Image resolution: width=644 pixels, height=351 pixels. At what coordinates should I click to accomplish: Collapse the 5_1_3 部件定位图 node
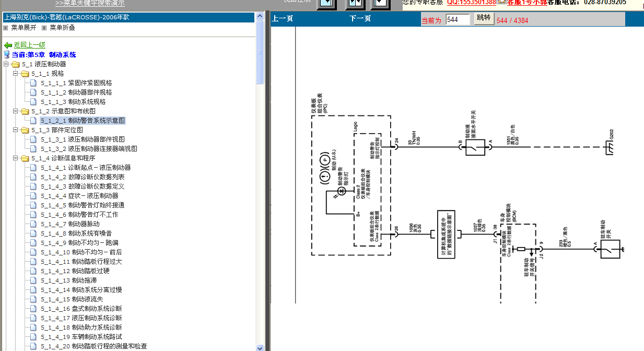click(x=16, y=130)
